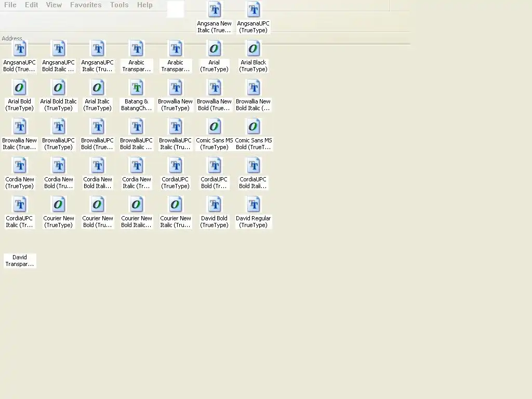Click the BrowalliaUPC Bold Italic font icon
532x399 pixels.
(x=137, y=127)
